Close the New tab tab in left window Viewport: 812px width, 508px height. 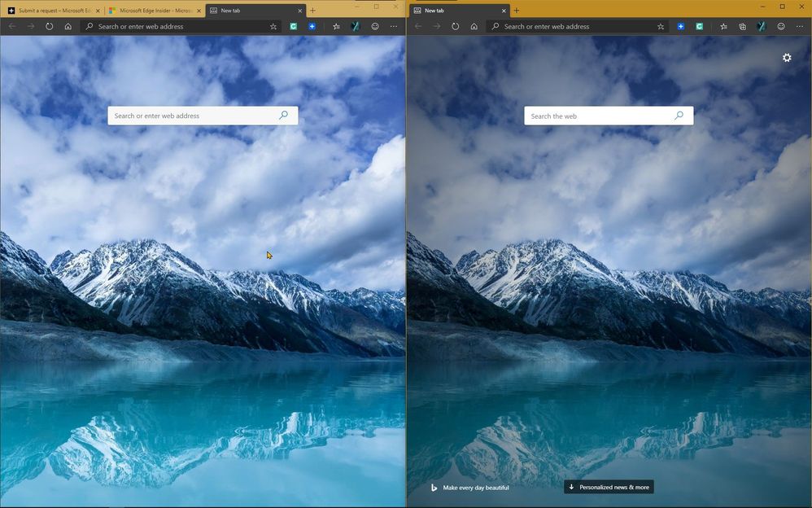[x=300, y=11]
